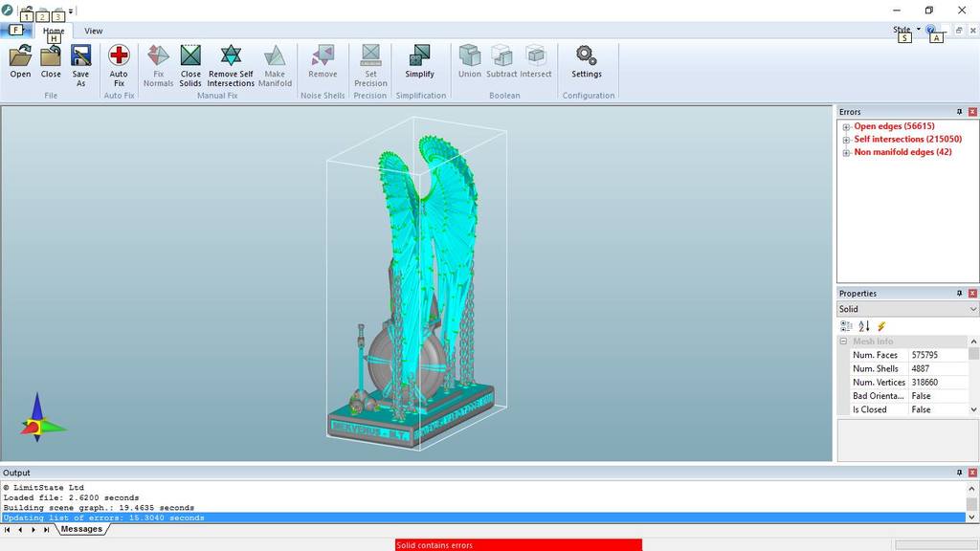Click the 'Solid contains errors' status message
The height and width of the screenshot is (551, 980).
pyautogui.click(x=518, y=545)
